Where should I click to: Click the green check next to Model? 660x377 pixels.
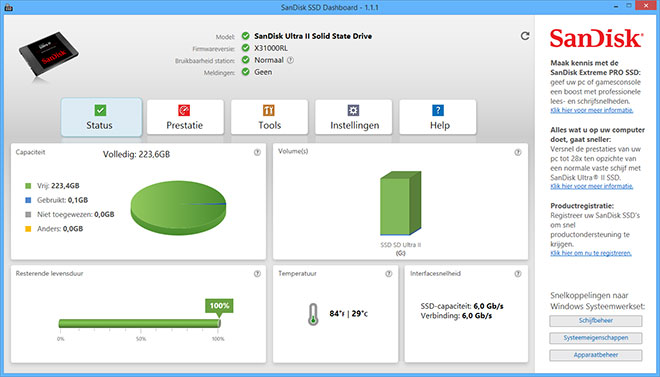pyautogui.click(x=245, y=36)
